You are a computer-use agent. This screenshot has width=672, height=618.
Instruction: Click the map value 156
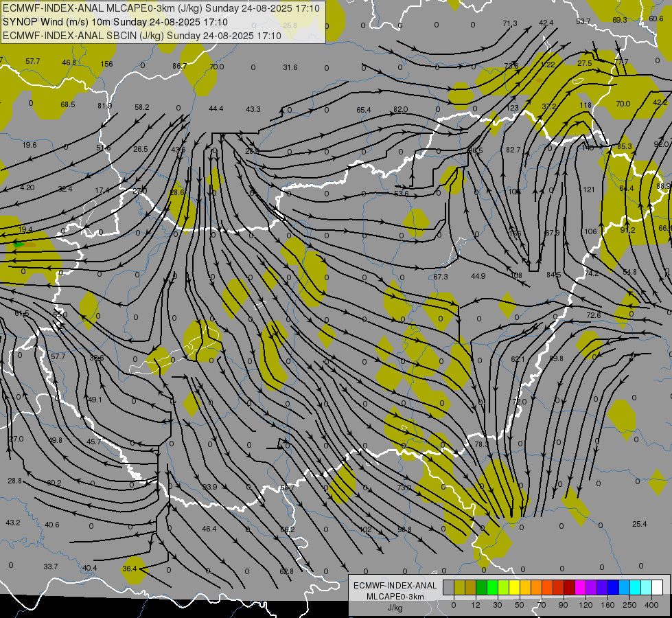pyautogui.click(x=106, y=64)
